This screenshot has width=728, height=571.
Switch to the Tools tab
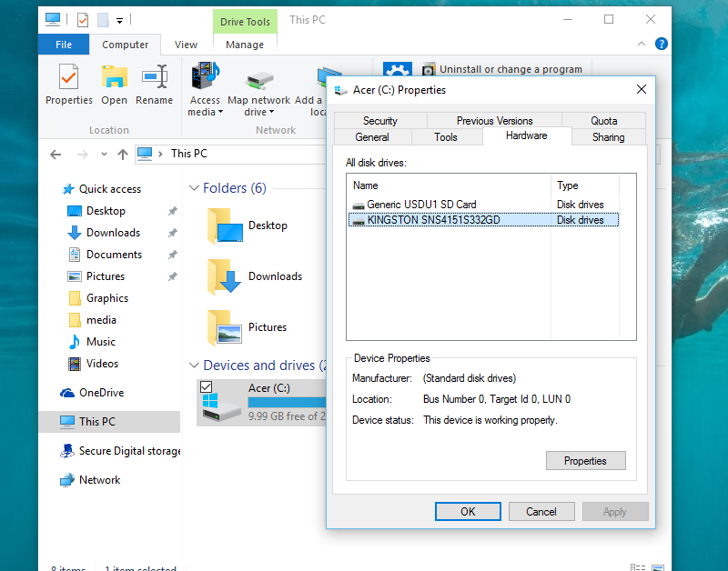point(445,137)
